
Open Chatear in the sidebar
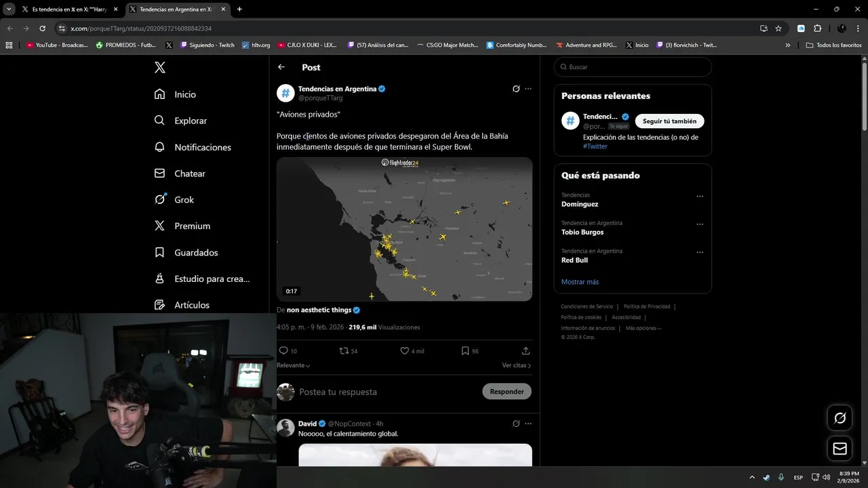pyautogui.click(x=180, y=174)
